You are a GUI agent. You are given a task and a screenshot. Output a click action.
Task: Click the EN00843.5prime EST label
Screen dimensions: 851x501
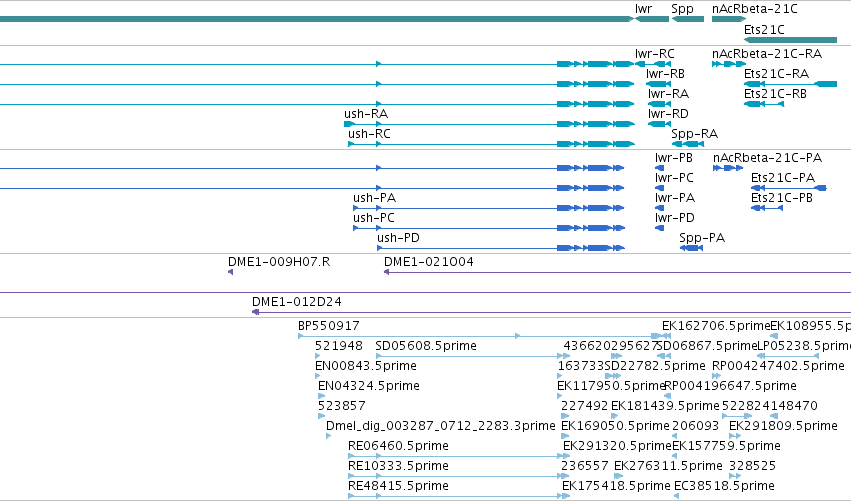click(366, 366)
